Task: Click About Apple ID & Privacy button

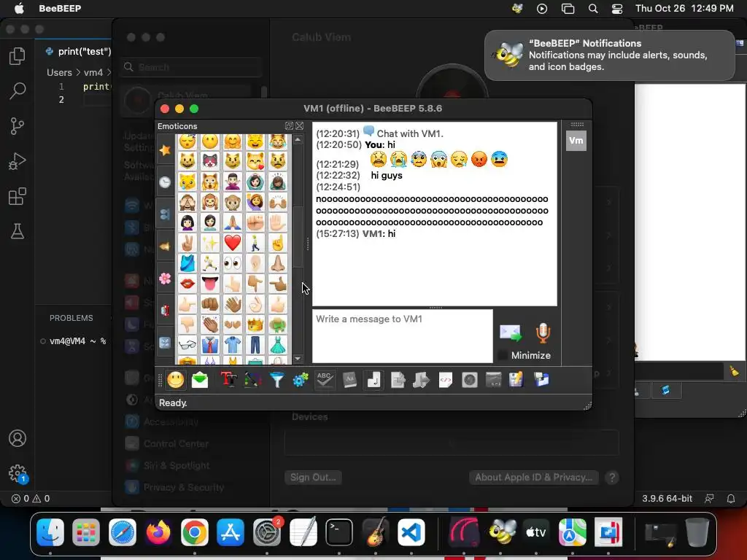Action: coord(533,477)
